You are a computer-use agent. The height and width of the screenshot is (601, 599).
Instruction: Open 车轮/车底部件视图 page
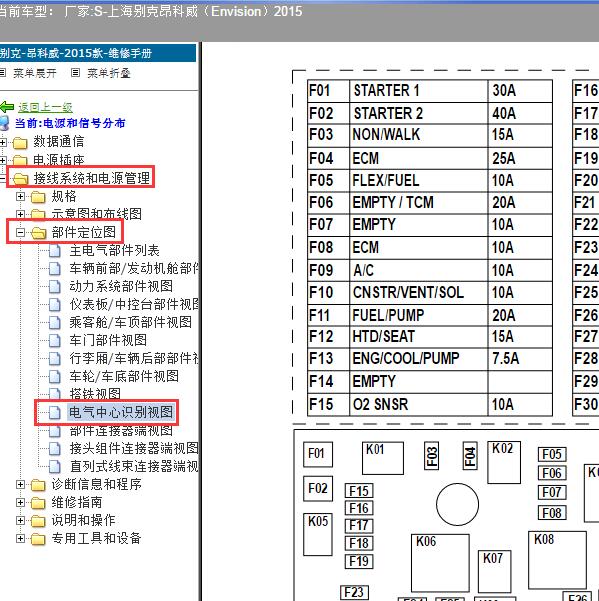(124, 376)
